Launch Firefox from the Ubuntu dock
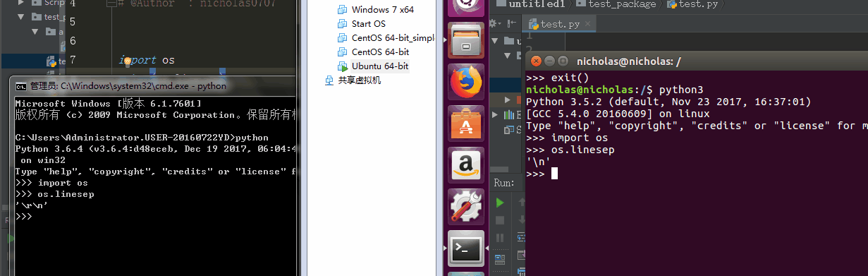 coord(466,83)
